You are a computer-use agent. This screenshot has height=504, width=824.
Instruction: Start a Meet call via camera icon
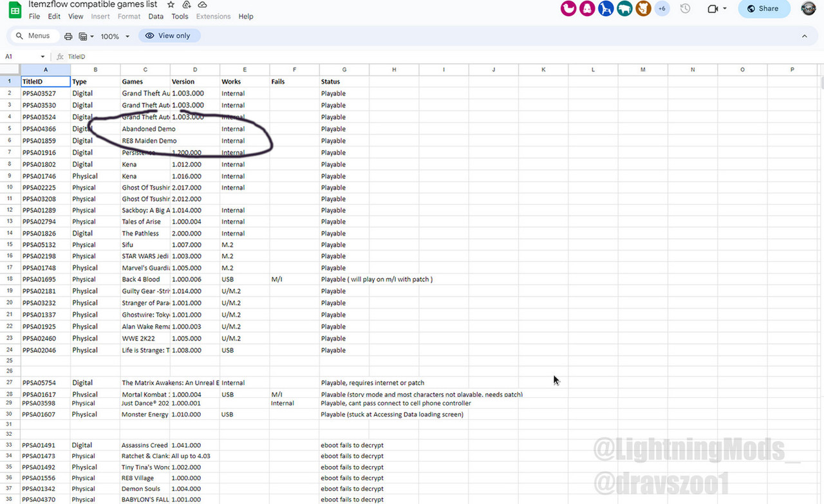pyautogui.click(x=713, y=9)
